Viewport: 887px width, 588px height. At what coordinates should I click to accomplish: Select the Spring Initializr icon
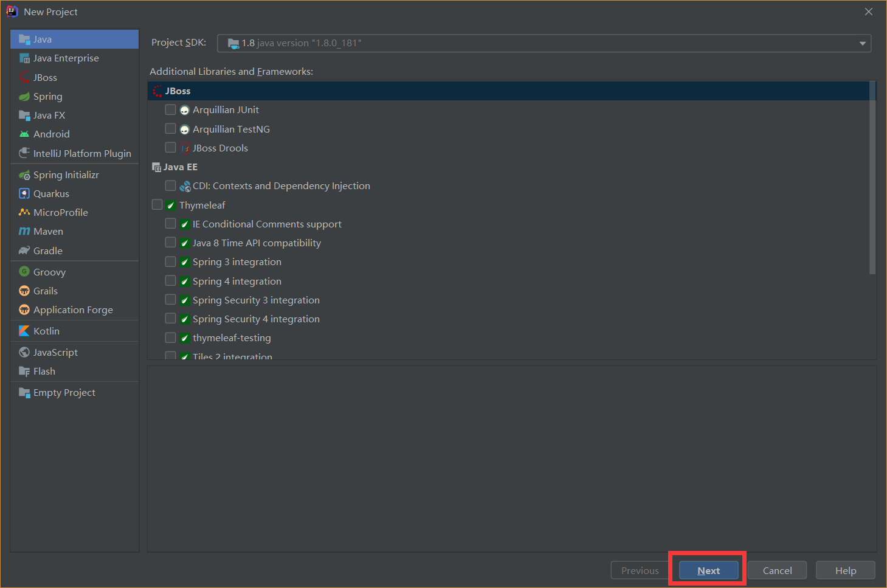click(x=24, y=175)
